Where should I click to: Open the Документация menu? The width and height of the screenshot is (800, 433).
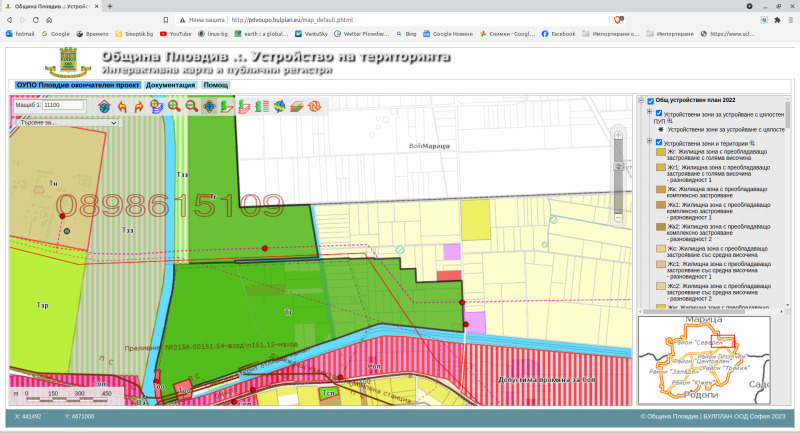pyautogui.click(x=170, y=85)
